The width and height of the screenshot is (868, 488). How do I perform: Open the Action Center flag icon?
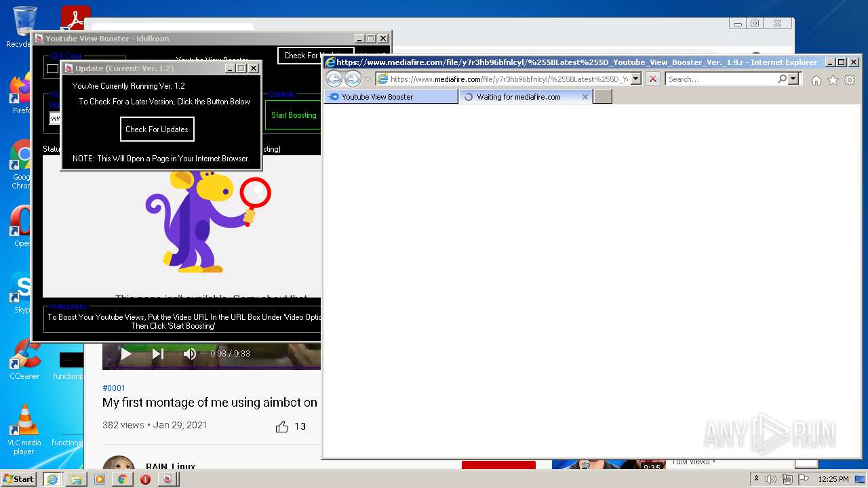tap(803, 479)
